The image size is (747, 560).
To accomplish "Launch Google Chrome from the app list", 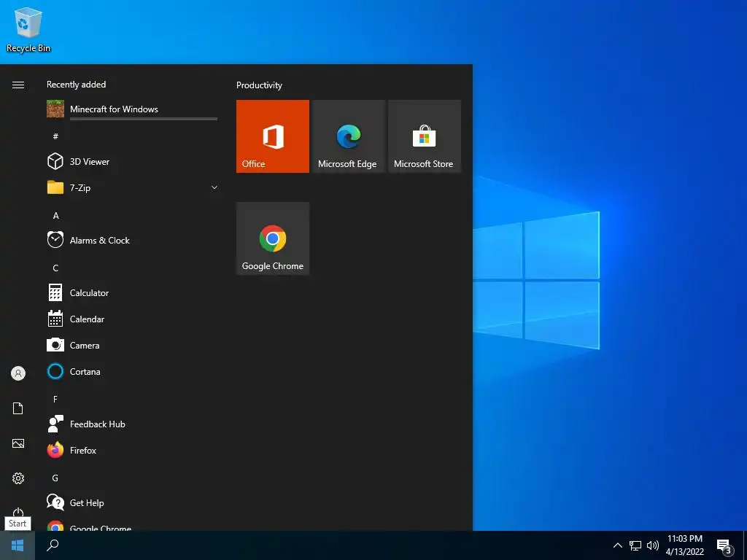I will click(x=132, y=524).
